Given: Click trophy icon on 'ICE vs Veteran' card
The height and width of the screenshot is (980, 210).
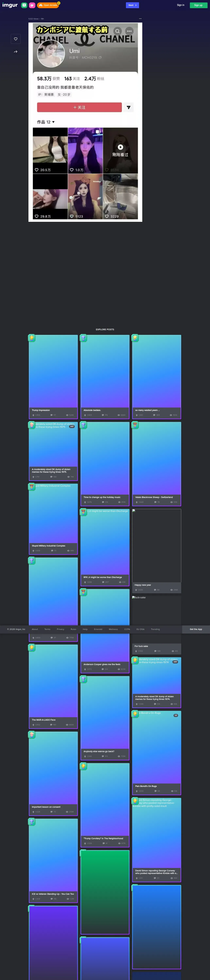Looking at the screenshot, I should [32, 822].
